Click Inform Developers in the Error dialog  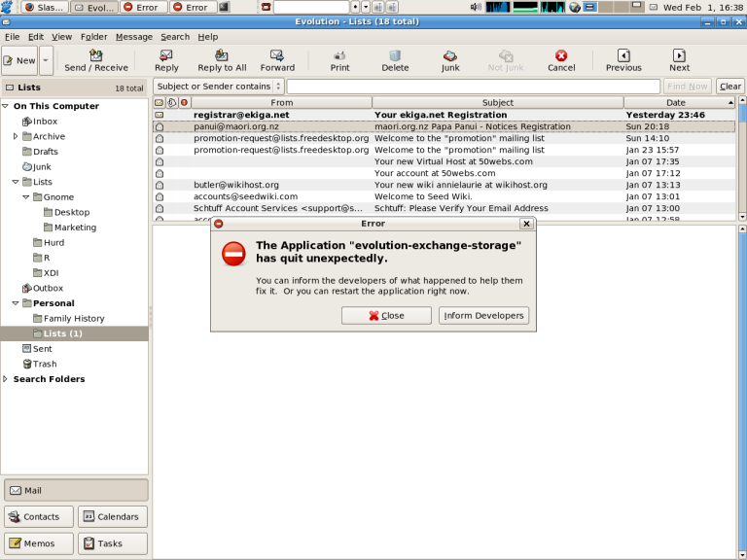click(483, 315)
